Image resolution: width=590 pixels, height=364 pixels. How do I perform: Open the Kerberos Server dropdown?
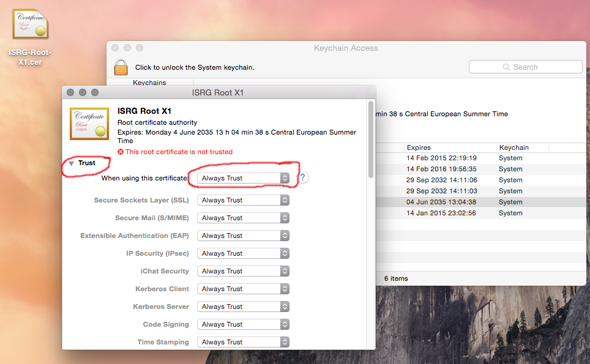pyautogui.click(x=243, y=306)
